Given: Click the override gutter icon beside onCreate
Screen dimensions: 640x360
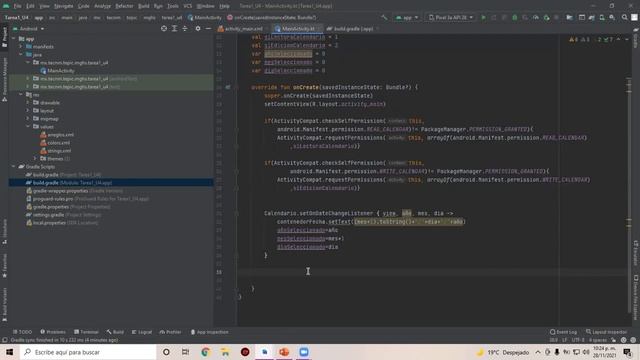Looking at the screenshot, I should (x=228, y=87).
